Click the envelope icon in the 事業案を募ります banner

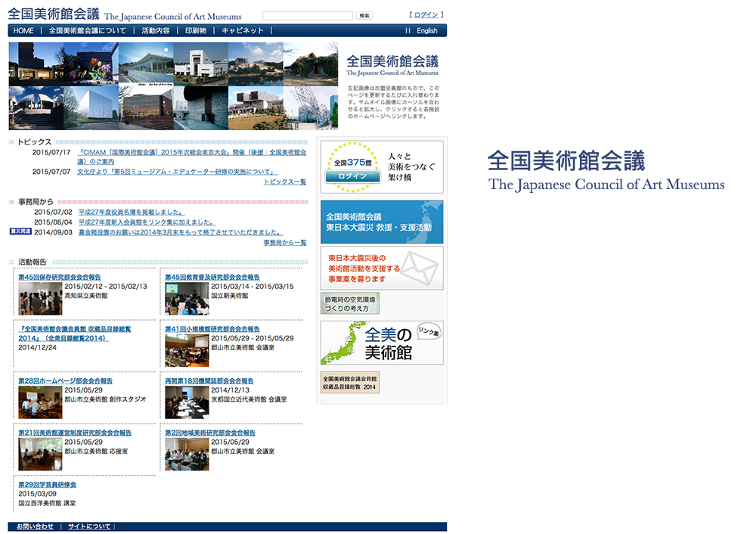pos(419,268)
